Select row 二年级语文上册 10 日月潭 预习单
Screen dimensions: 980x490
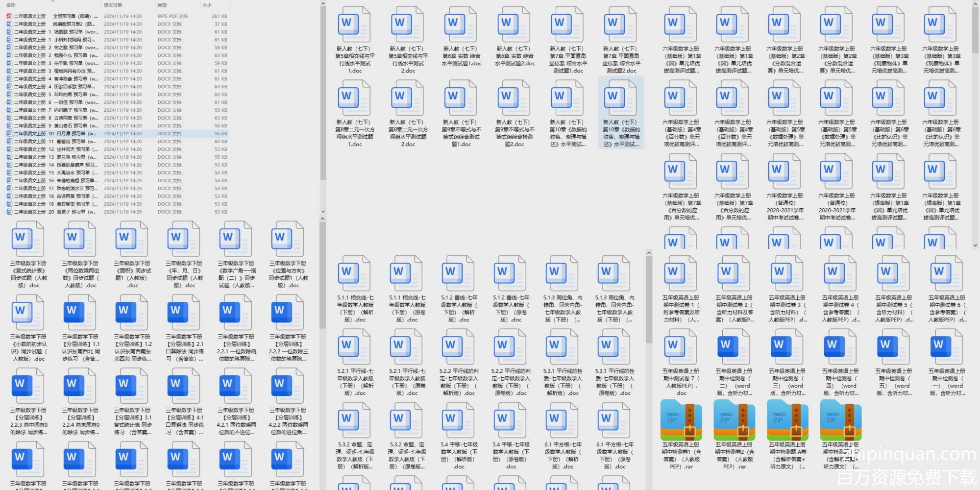[117, 133]
